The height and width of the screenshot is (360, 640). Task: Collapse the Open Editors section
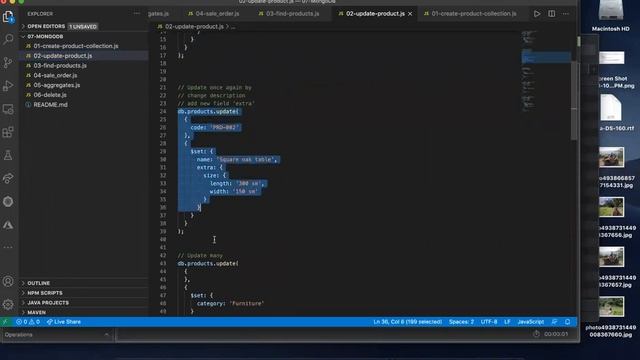[23, 26]
